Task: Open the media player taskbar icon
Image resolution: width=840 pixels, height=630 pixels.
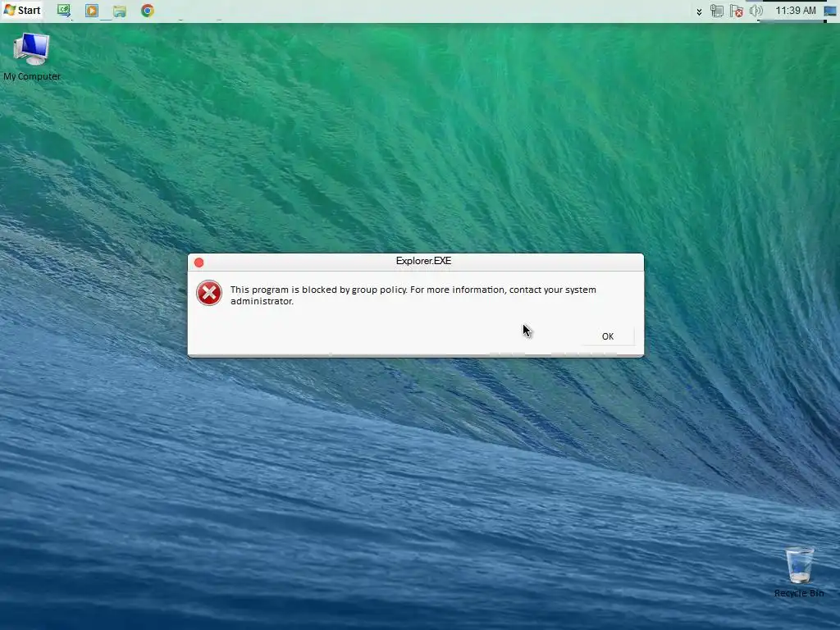Action: pyautogui.click(x=92, y=11)
